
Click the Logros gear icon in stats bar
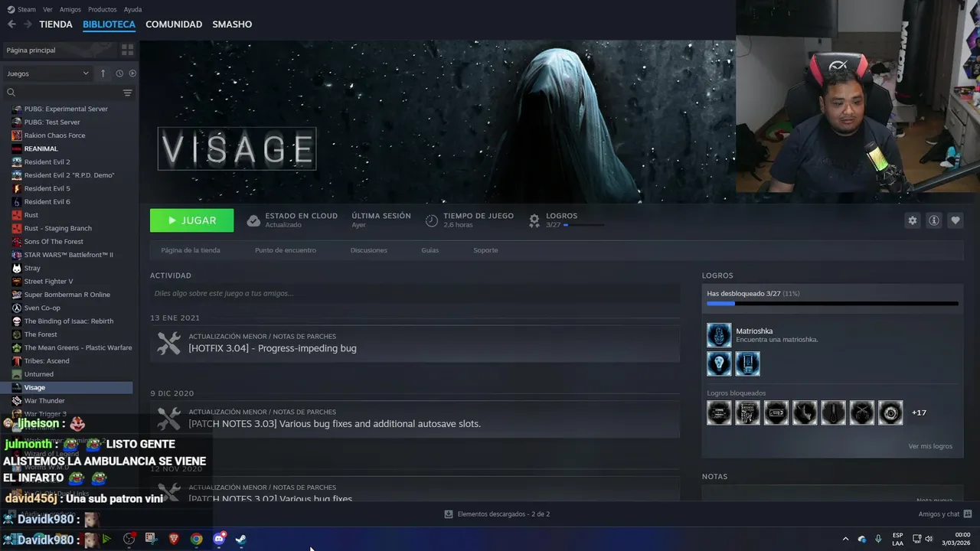pos(534,220)
